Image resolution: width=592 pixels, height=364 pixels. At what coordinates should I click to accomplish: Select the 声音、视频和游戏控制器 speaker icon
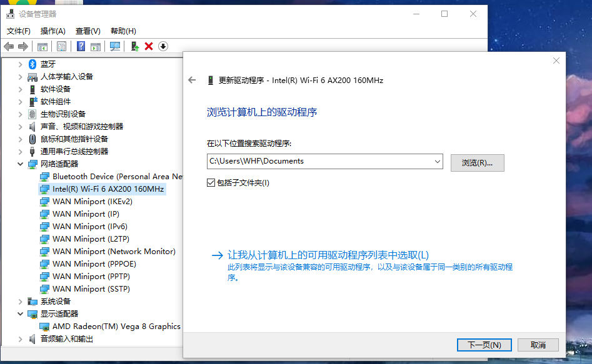(33, 127)
